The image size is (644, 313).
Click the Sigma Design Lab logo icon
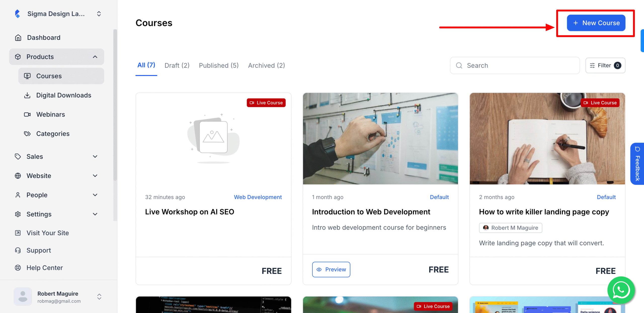pos(17,14)
